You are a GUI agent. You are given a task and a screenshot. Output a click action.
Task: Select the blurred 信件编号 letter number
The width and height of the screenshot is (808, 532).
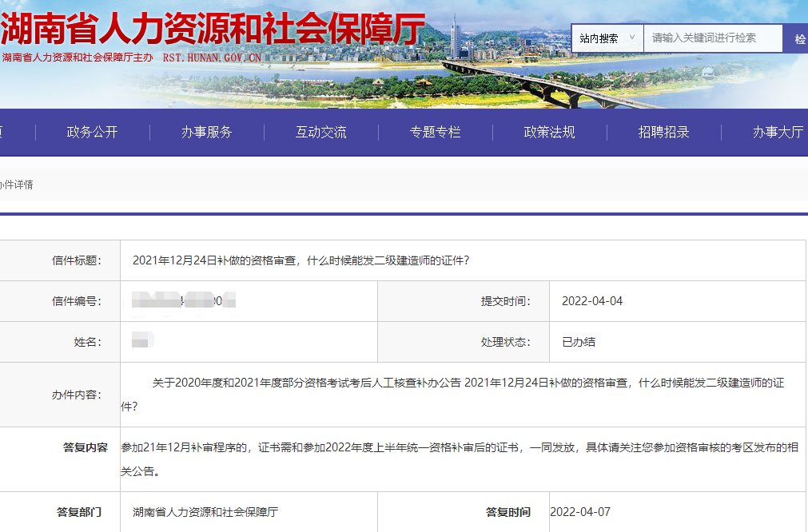[184, 301]
